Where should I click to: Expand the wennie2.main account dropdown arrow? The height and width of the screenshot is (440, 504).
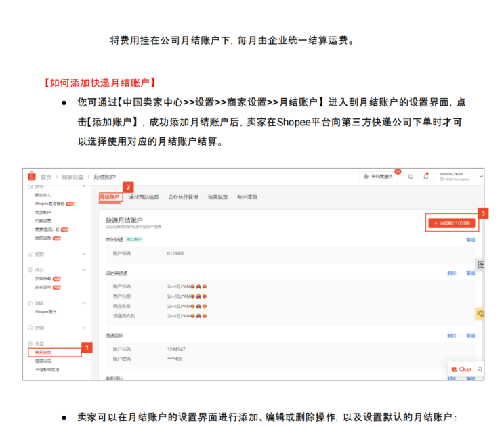coord(481,176)
